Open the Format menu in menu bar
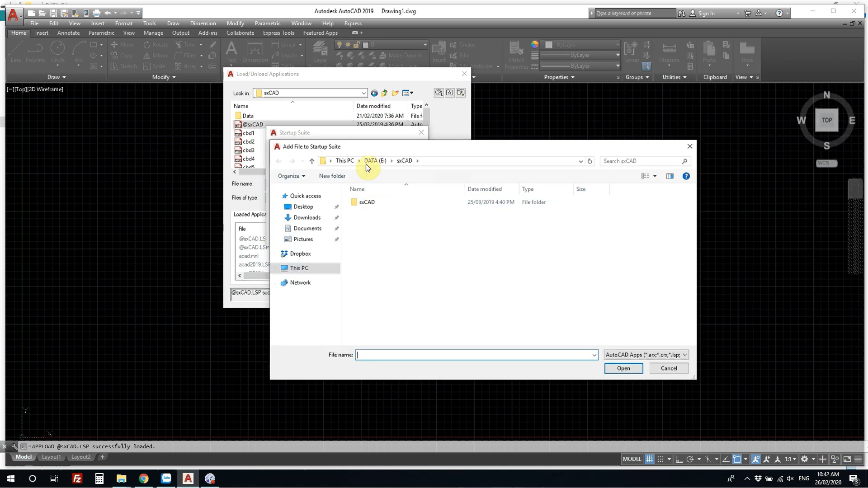868x488 pixels. tap(123, 23)
